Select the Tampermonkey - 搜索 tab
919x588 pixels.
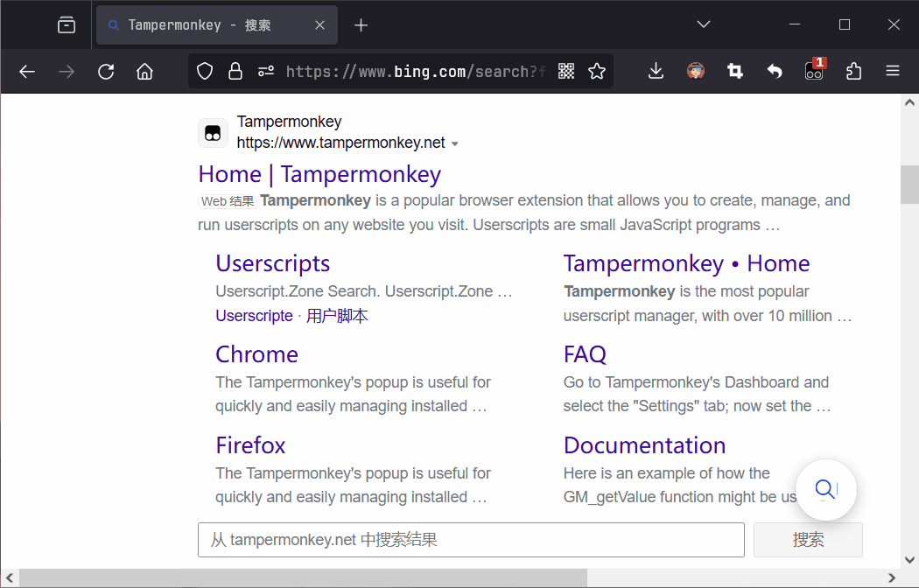216,25
